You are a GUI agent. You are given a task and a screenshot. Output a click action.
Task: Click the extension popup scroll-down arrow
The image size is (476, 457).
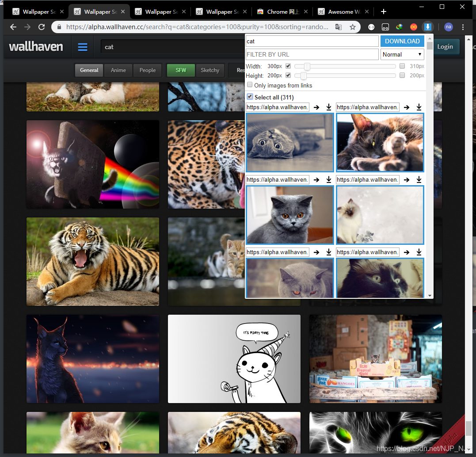tap(430, 295)
